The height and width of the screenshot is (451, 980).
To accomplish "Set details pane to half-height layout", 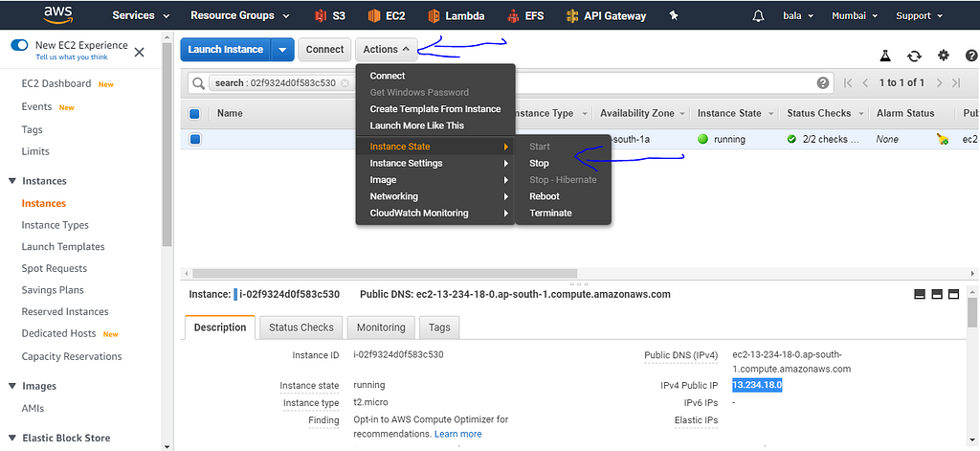I will click(936, 294).
